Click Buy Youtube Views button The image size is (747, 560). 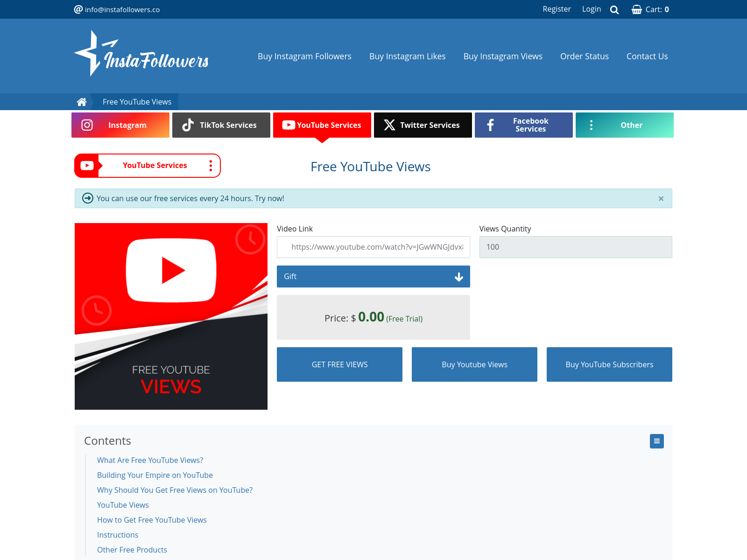coord(474,364)
